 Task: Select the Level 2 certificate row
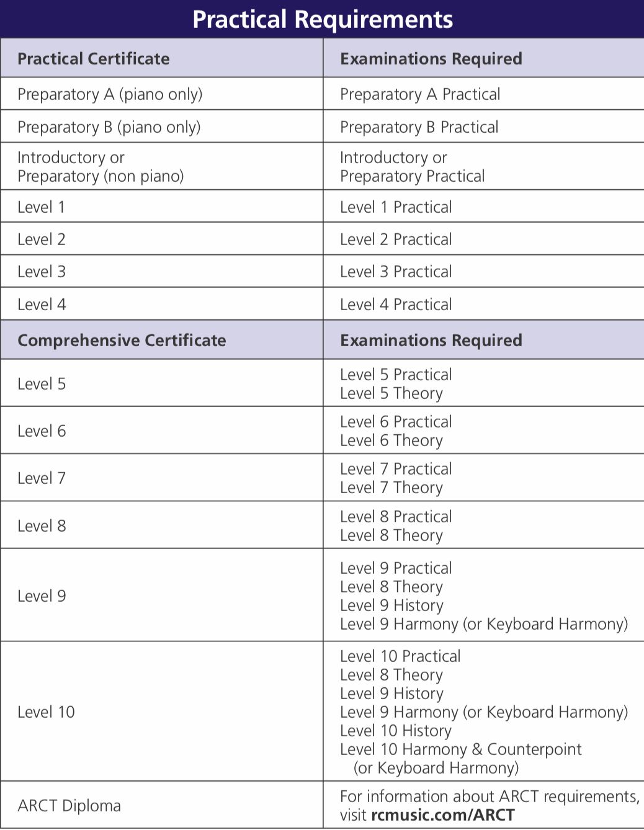click(x=322, y=239)
